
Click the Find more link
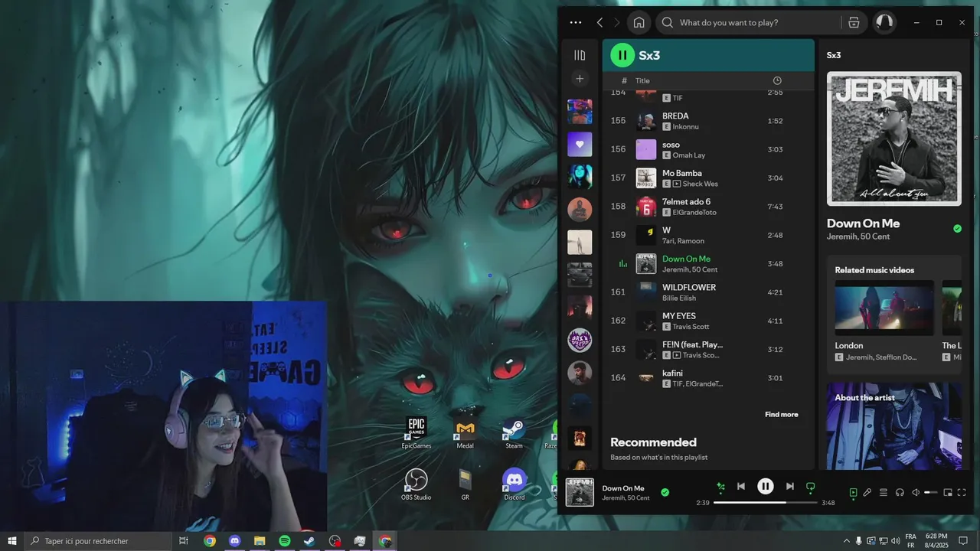click(781, 415)
